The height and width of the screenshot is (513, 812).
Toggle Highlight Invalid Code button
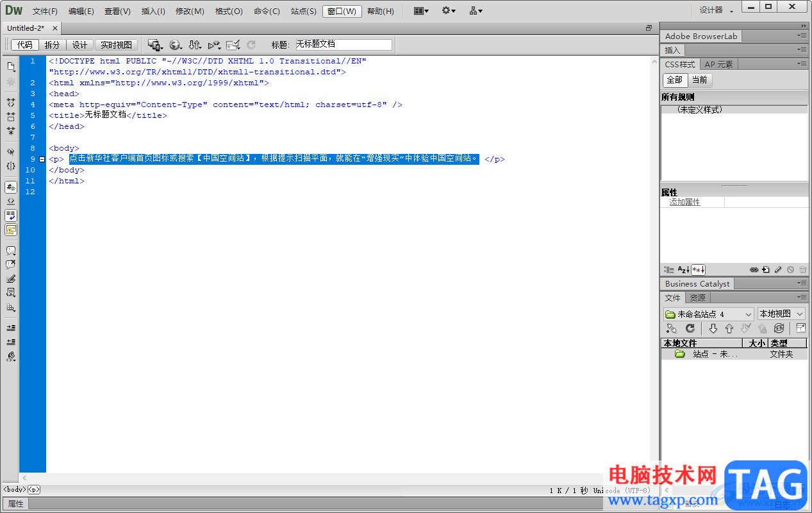[11, 201]
